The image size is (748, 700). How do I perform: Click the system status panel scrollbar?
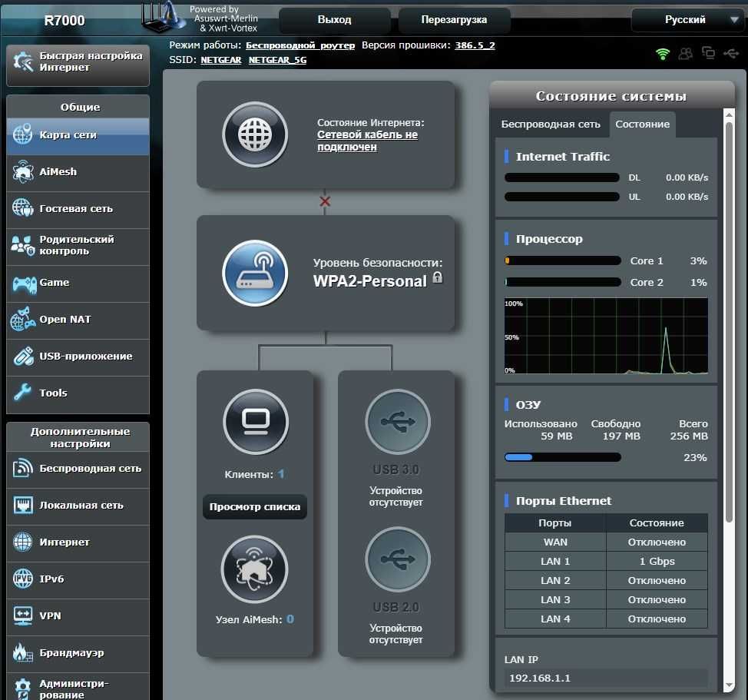coord(729,322)
